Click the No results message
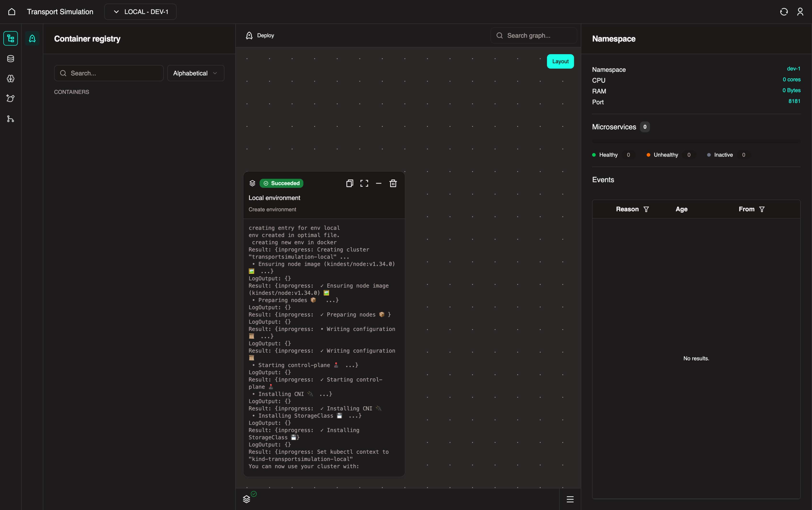The width and height of the screenshot is (812, 510). click(x=696, y=358)
